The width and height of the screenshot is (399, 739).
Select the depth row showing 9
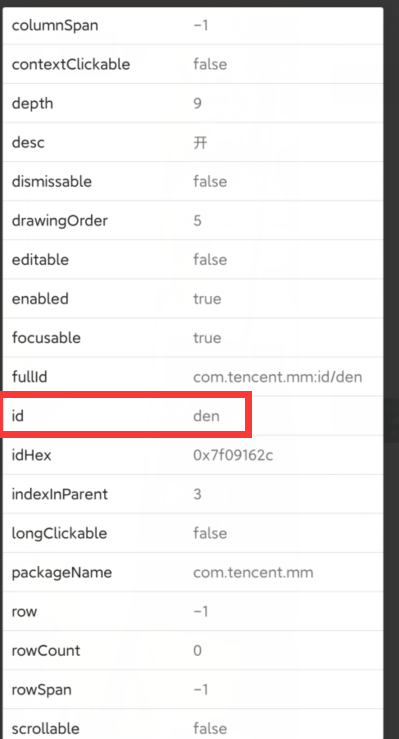(x=193, y=103)
